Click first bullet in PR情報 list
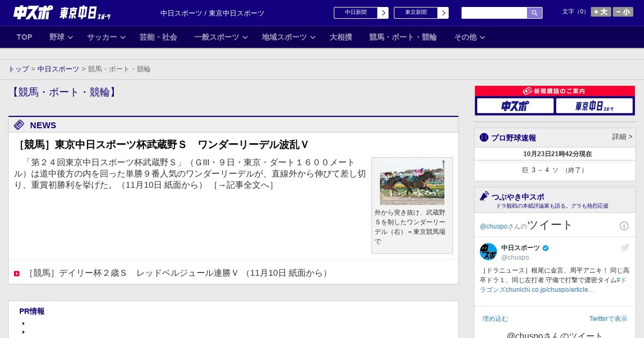The width and height of the screenshot is (644, 338). (24, 324)
